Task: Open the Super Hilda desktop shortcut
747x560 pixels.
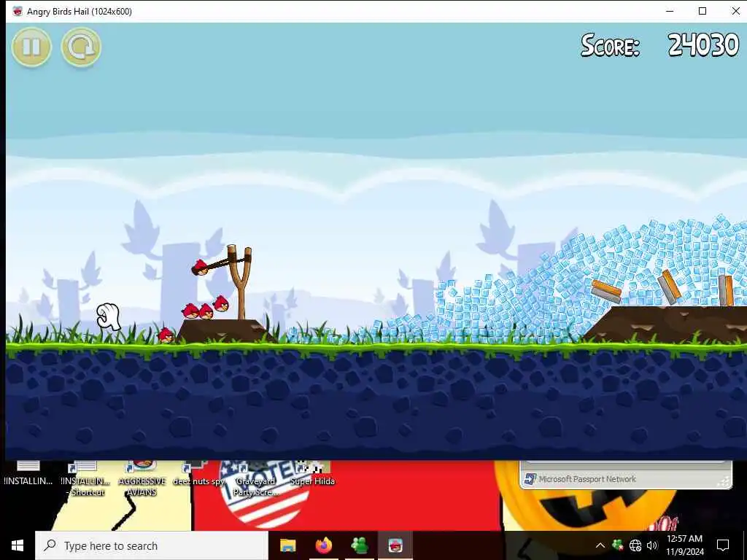Action: (x=312, y=473)
